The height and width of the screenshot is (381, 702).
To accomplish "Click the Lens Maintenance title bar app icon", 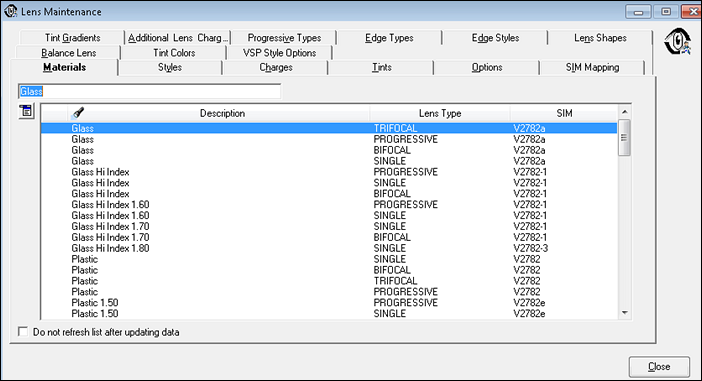I will [10, 11].
